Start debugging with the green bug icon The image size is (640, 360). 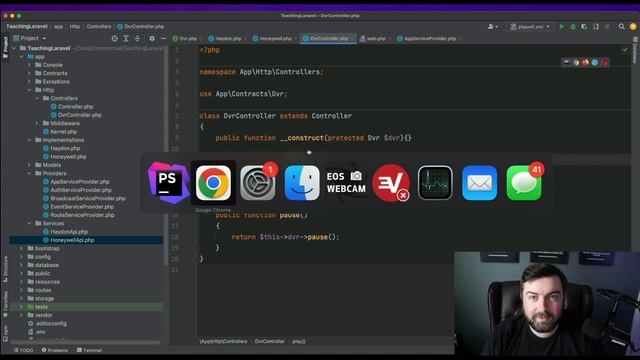pyautogui.click(x=573, y=27)
